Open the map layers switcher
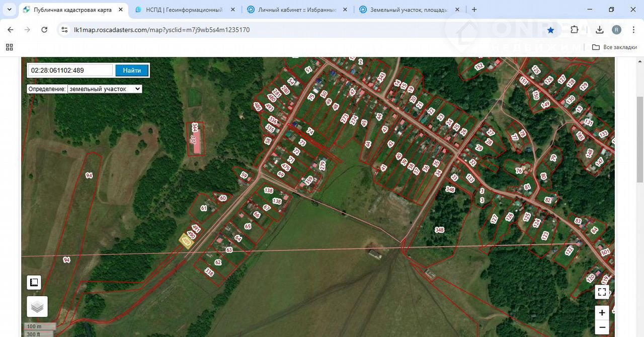Viewport: 644px width, 337px height. coord(37,306)
